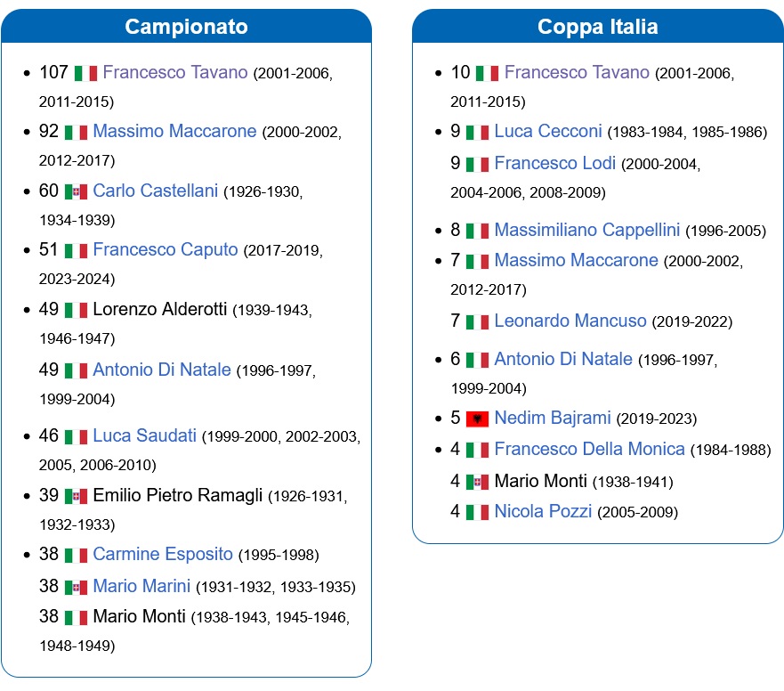The height and width of the screenshot is (691, 784).
Task: Click the Italian flag before Luca Saudati
Action: (76, 437)
